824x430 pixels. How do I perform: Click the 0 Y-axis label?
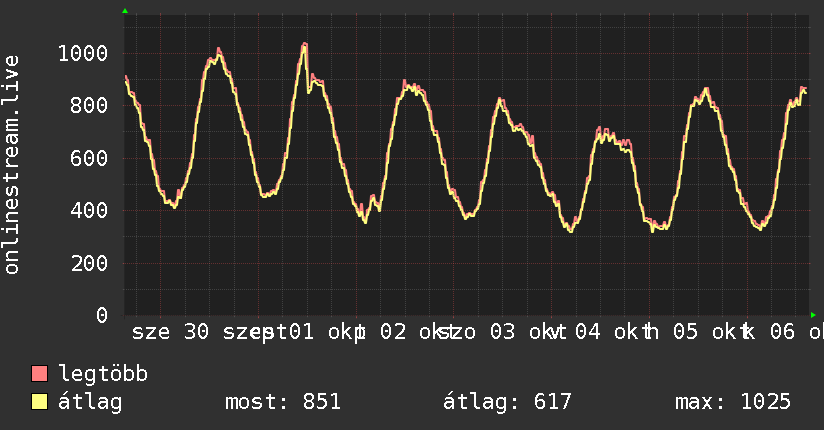[x=102, y=315]
